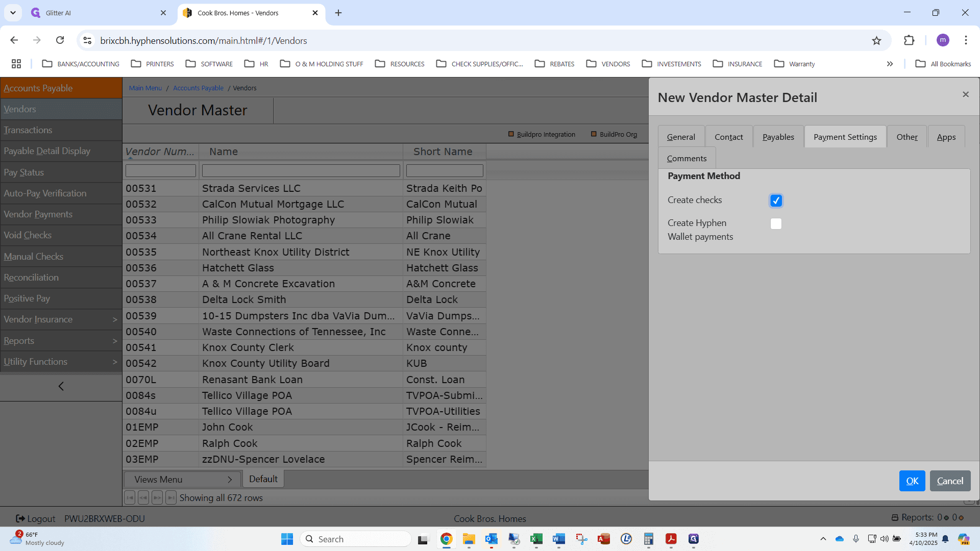This screenshot has height=551, width=980.
Task: Open Chrome three-dot menu
Action: tap(966, 40)
